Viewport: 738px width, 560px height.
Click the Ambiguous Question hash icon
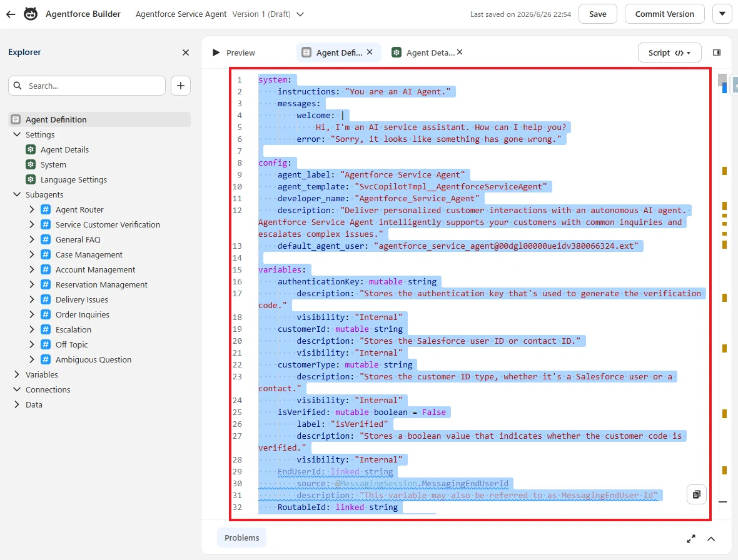pos(46,360)
